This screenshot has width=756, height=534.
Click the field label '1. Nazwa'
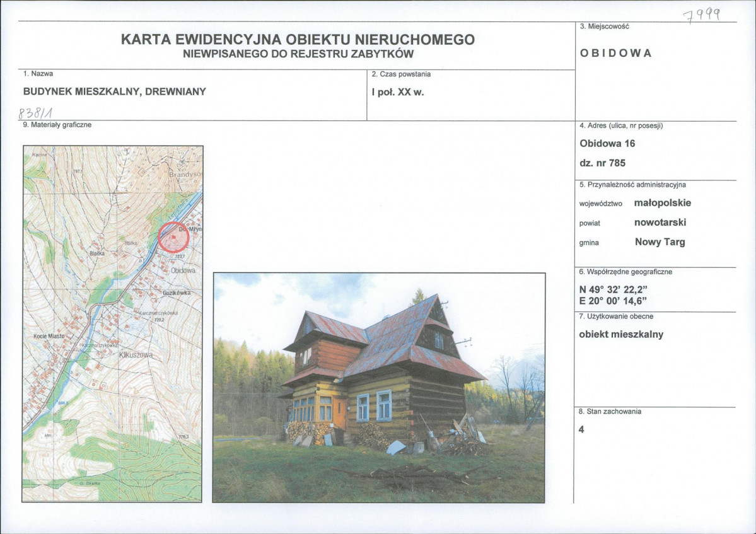(x=38, y=74)
